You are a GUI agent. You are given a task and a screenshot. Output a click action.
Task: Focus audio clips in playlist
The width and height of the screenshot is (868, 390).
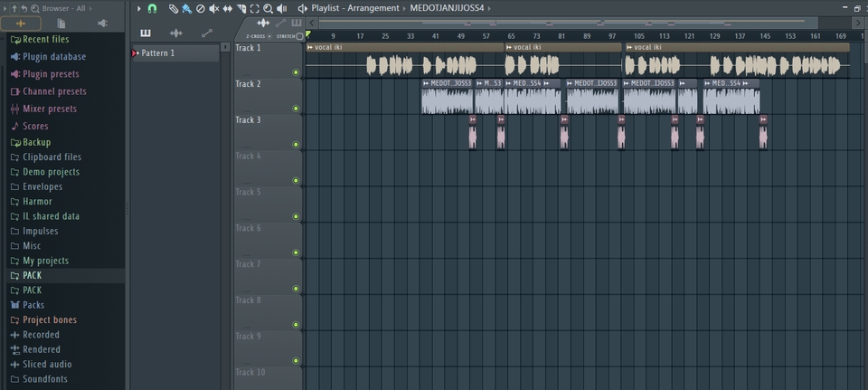[263, 23]
